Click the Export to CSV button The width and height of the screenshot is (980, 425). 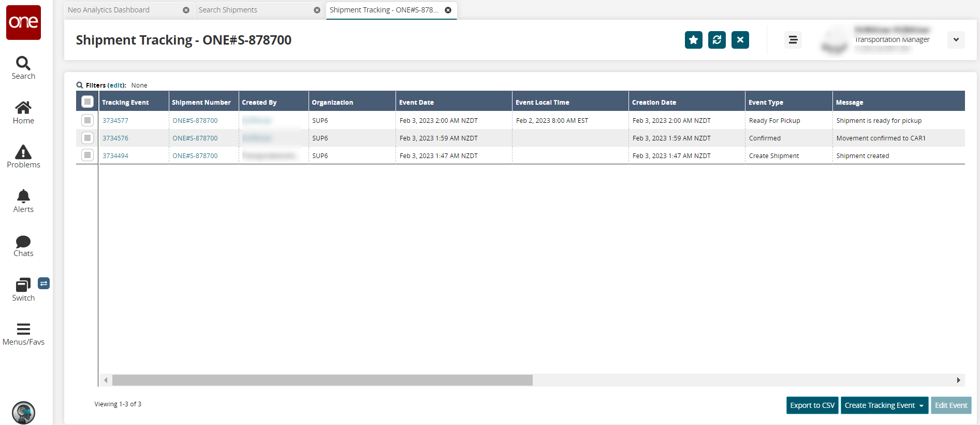pos(812,405)
